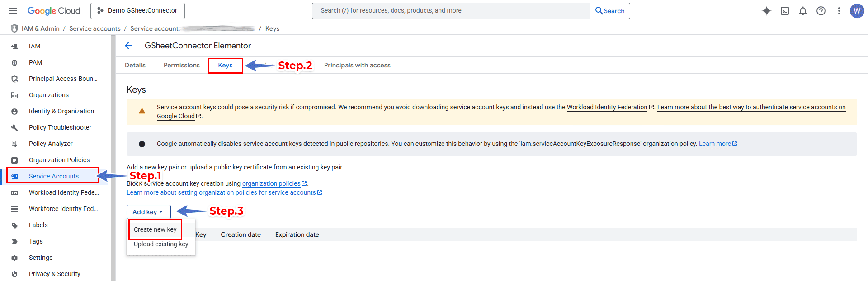The height and width of the screenshot is (281, 868).
Task: Open the Demo GSheetConnector project picker
Action: [x=137, y=11]
